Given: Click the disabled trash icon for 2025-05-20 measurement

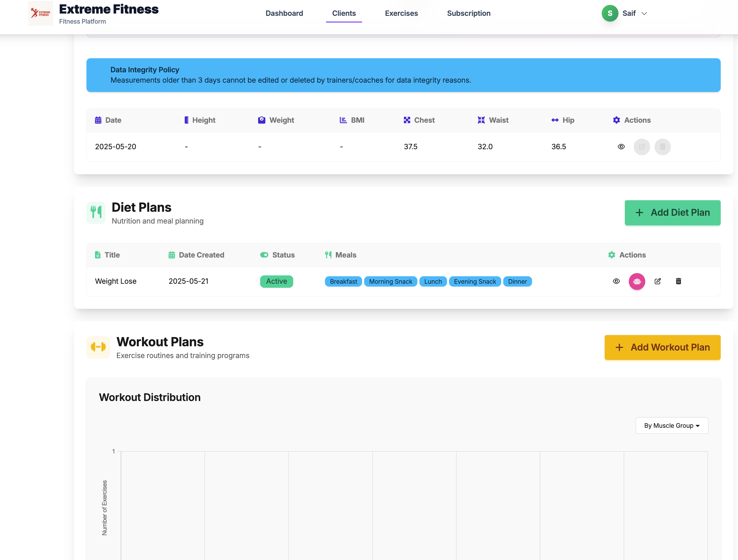Looking at the screenshot, I should pyautogui.click(x=662, y=147).
